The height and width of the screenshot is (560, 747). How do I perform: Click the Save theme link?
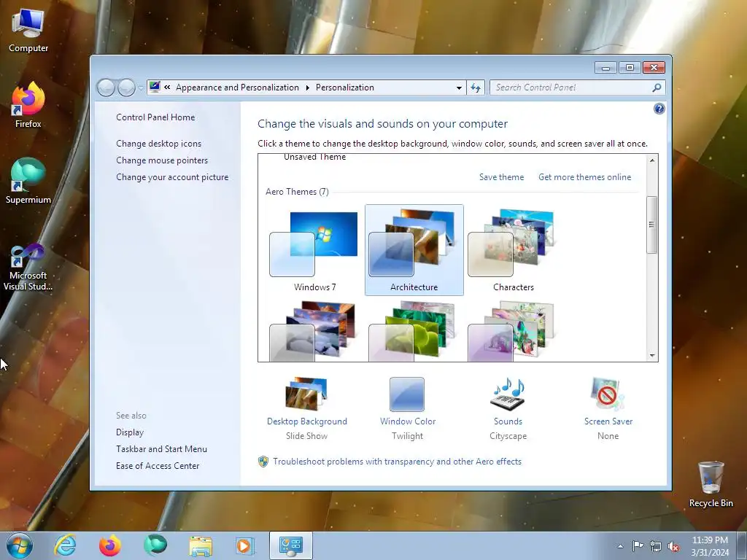click(501, 177)
